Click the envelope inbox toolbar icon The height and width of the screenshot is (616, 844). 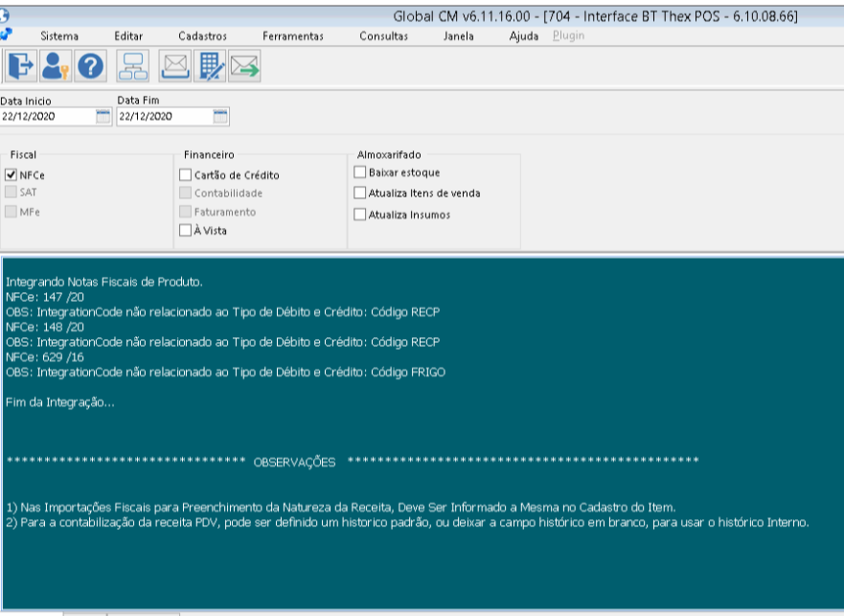(x=175, y=66)
